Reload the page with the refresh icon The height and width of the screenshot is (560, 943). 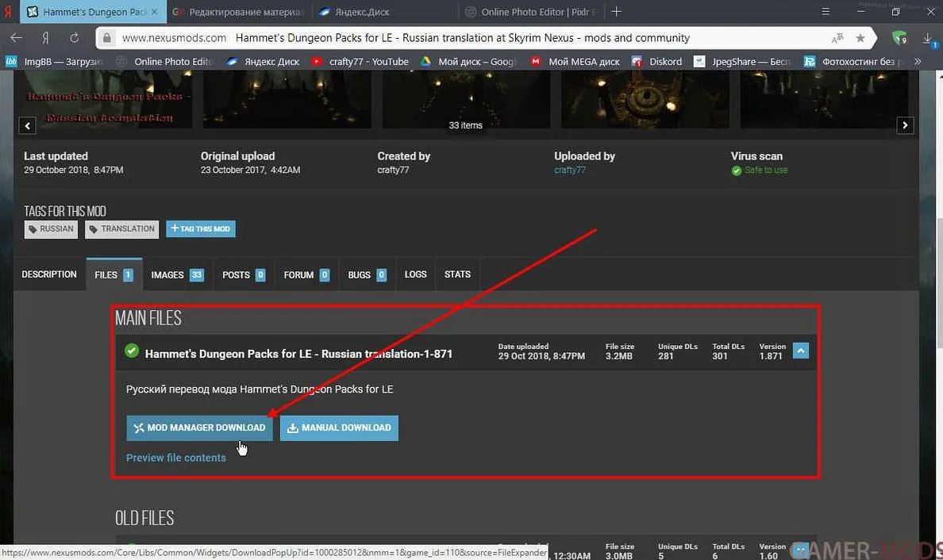click(x=74, y=37)
